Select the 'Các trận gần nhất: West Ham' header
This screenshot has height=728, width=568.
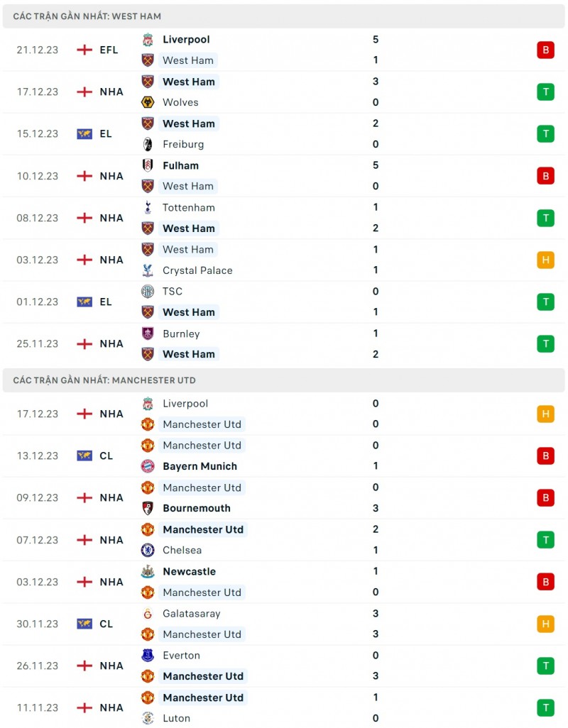point(87,16)
